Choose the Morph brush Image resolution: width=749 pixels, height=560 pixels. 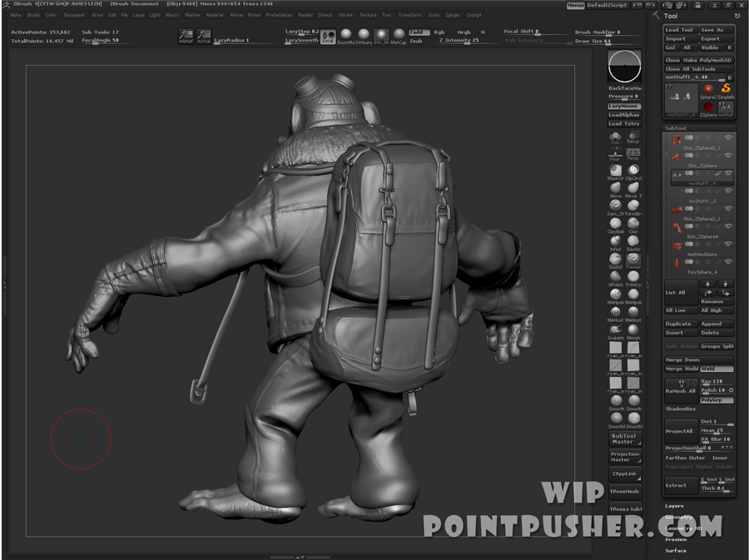[633, 331]
